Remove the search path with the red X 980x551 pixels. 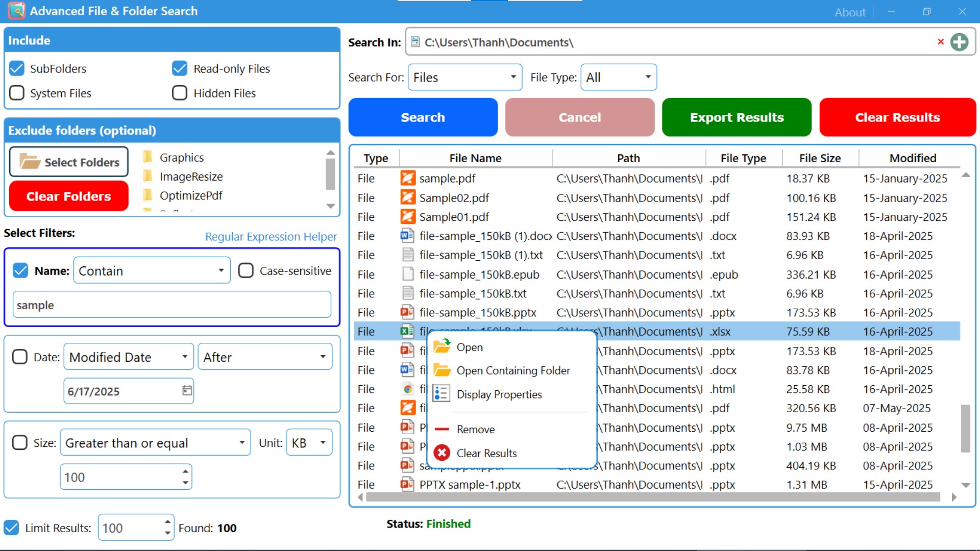click(x=941, y=42)
